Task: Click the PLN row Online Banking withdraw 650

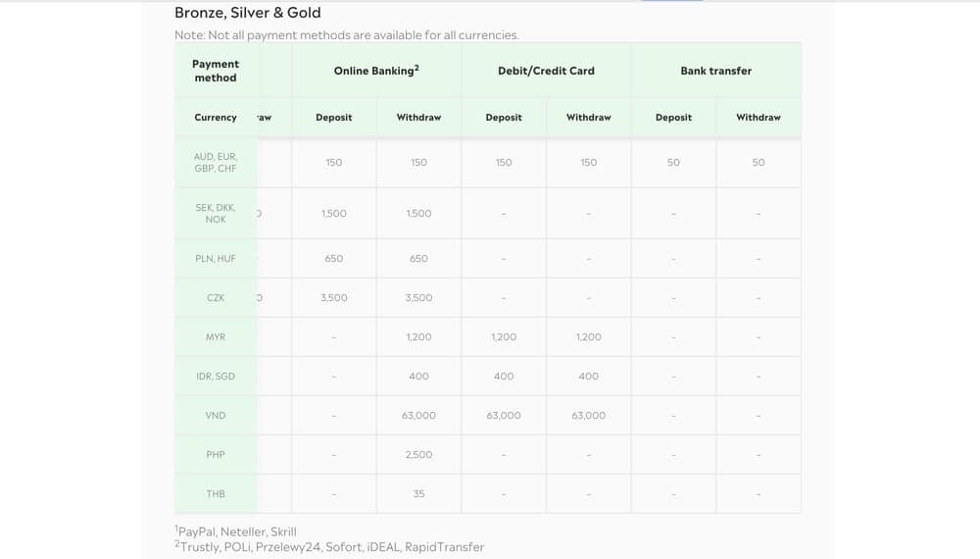Action: pyautogui.click(x=418, y=258)
